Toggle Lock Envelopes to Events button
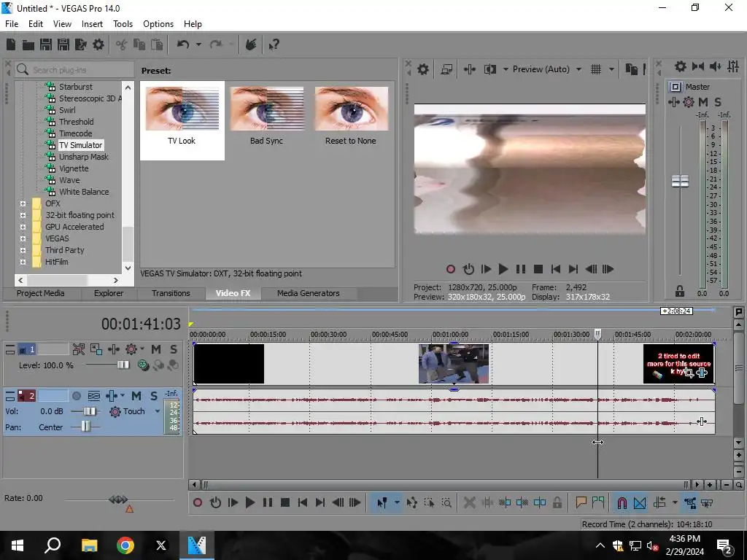 [x=690, y=502]
